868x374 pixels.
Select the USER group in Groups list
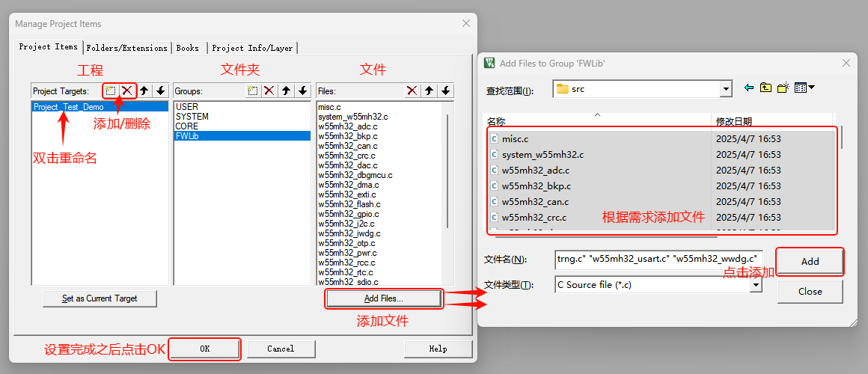tap(187, 107)
